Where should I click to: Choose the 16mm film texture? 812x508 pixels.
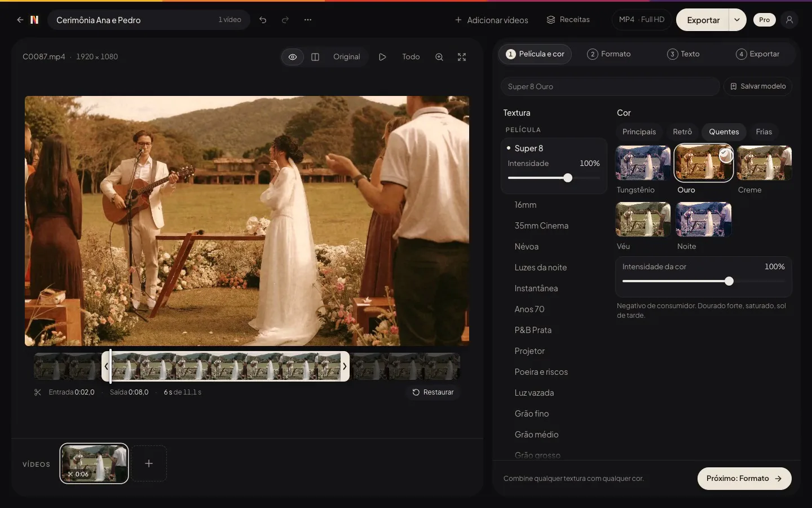[x=554, y=205]
